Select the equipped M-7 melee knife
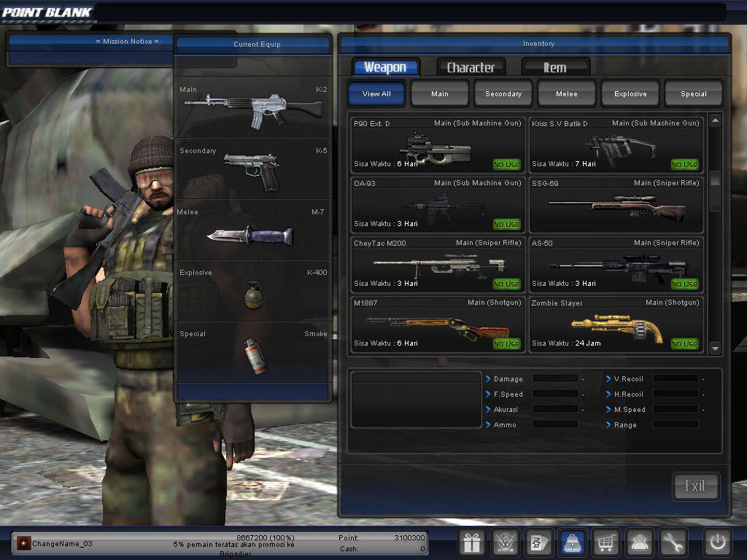 tap(253, 230)
